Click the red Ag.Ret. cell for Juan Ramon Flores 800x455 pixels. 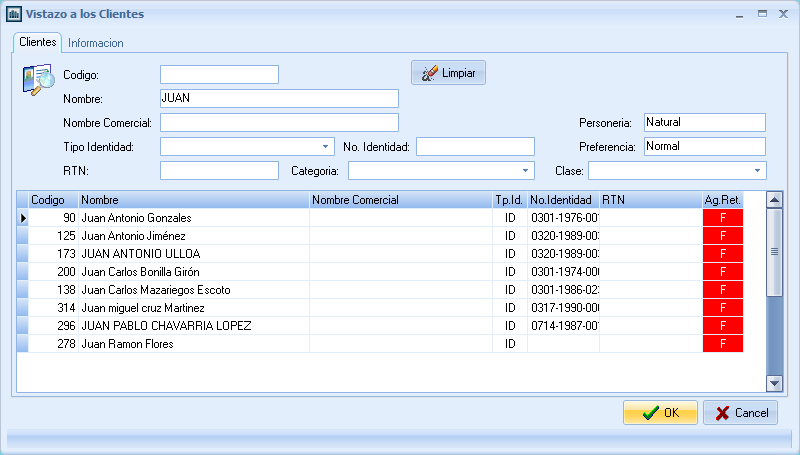(723, 344)
